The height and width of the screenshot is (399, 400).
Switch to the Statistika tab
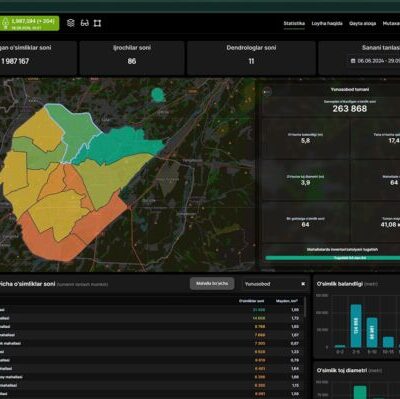click(294, 23)
